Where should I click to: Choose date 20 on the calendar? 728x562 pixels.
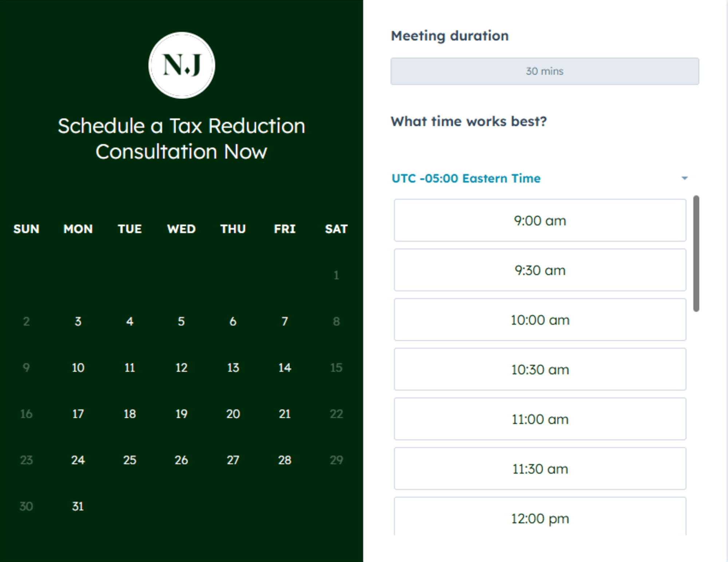233,414
